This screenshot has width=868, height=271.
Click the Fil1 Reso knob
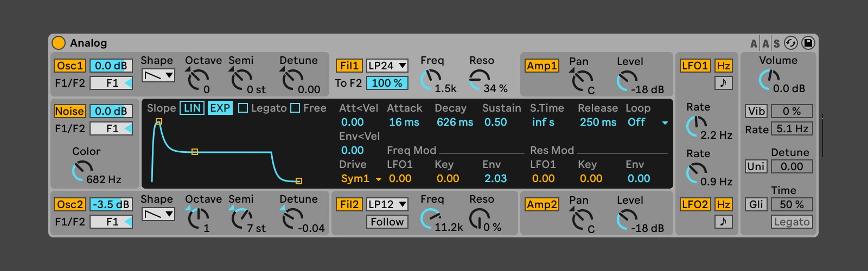click(x=479, y=80)
